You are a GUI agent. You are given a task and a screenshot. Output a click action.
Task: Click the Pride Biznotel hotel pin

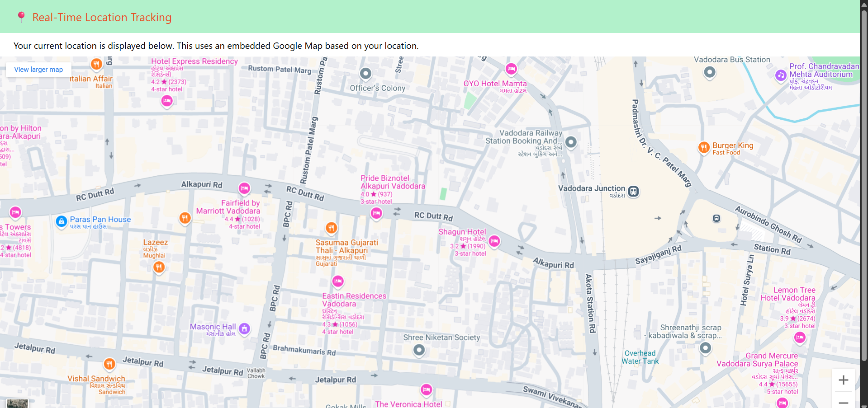click(x=376, y=213)
